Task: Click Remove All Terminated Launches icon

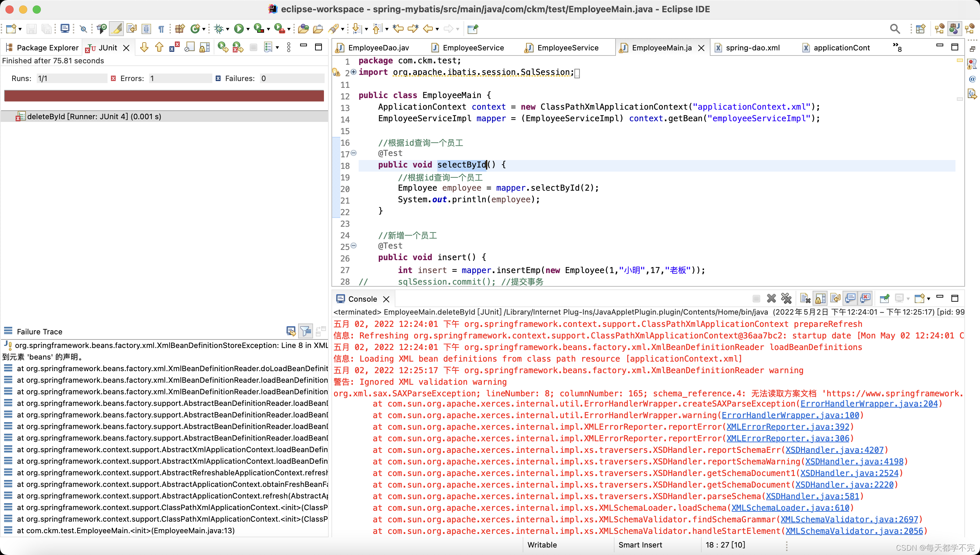Action: pyautogui.click(x=786, y=299)
